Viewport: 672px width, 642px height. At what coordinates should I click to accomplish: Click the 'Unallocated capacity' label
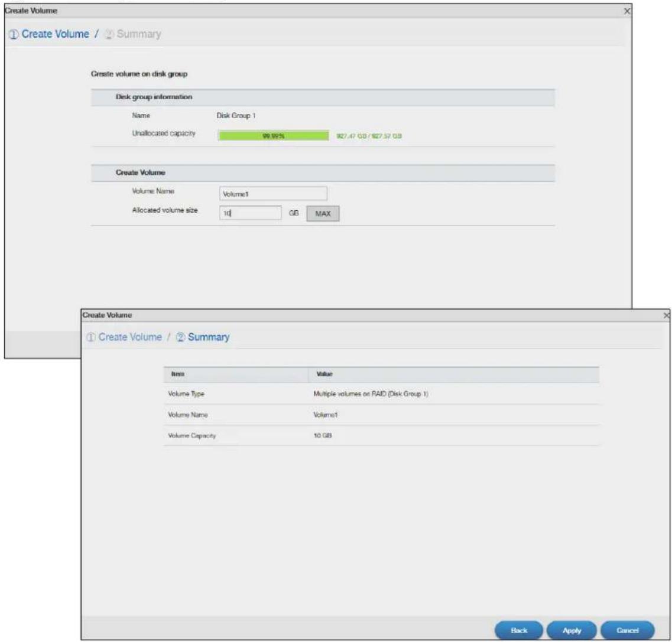click(164, 133)
